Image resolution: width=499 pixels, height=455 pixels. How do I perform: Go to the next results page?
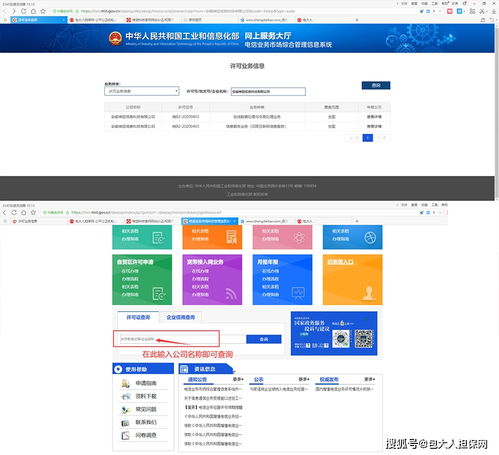tap(382, 138)
